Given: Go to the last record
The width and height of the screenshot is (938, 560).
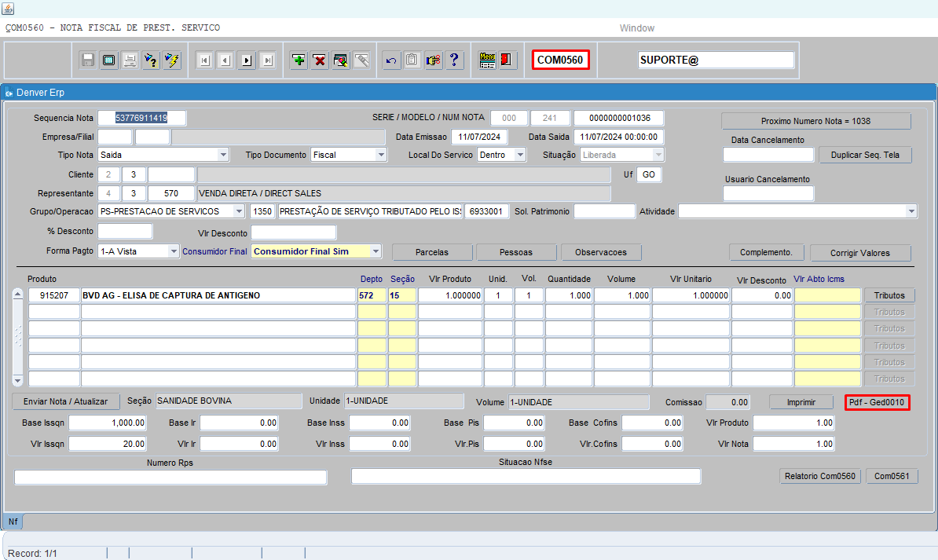Looking at the screenshot, I should point(267,60).
